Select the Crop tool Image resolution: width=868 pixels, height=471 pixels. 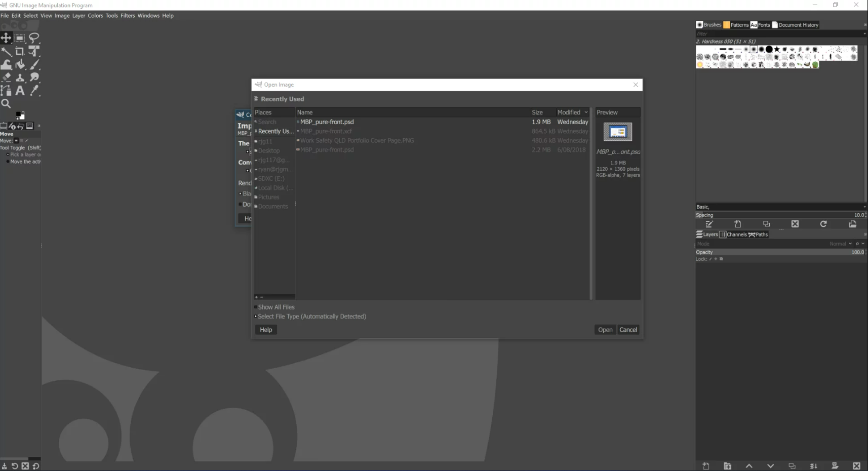20,51
